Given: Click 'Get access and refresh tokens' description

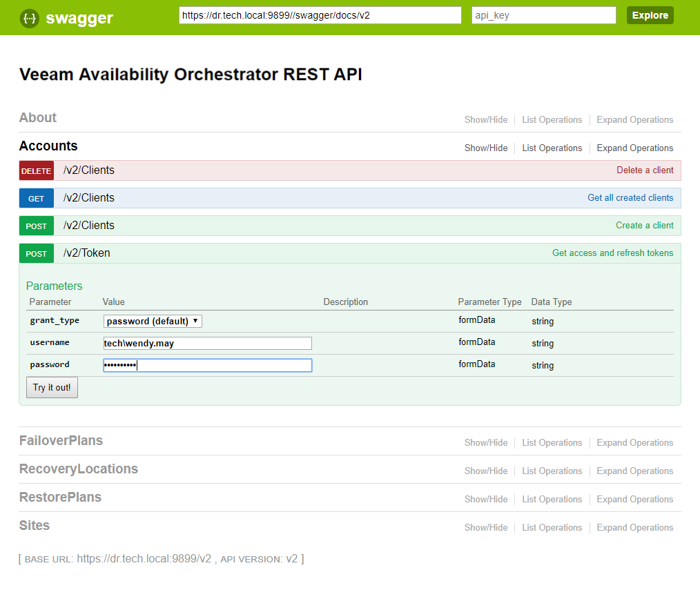Looking at the screenshot, I should click(612, 253).
